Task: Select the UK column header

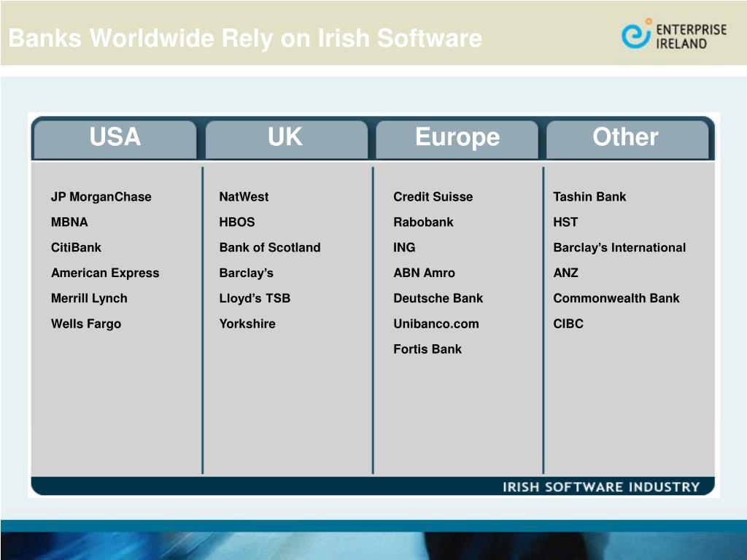Action: pos(286,139)
